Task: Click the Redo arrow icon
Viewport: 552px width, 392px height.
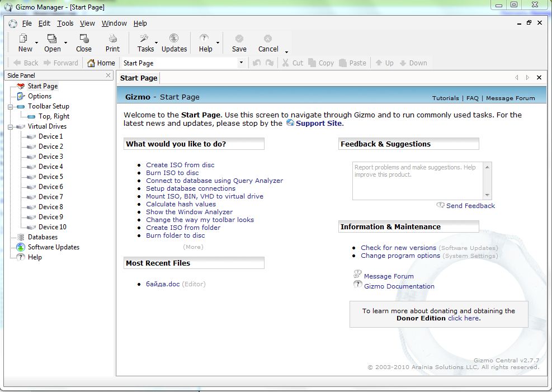Action: click(x=270, y=63)
